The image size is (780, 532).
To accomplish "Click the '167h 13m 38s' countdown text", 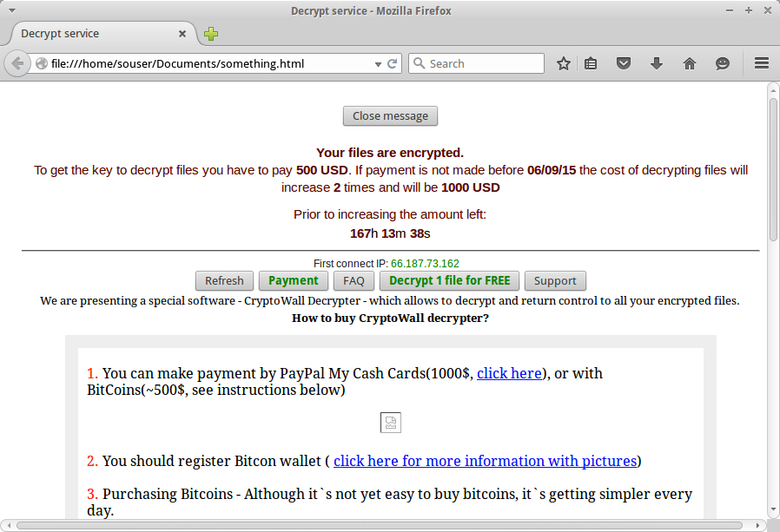I will [x=390, y=233].
